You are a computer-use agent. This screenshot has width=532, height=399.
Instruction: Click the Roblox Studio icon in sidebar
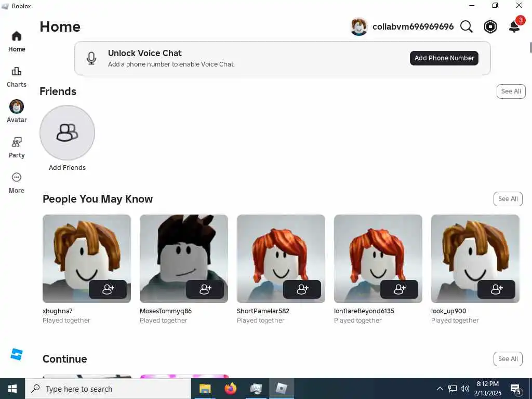[x=16, y=354]
